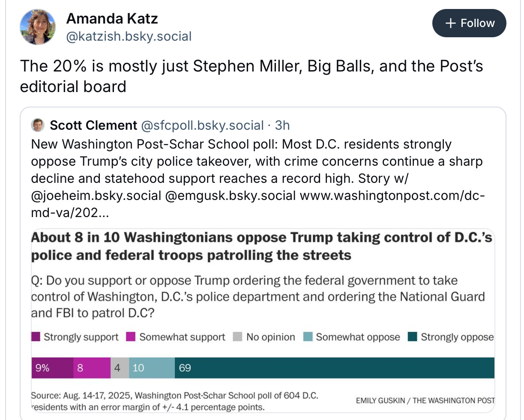Click the Strongly oppose legend swatch
The width and height of the screenshot is (524, 420).
click(413, 337)
